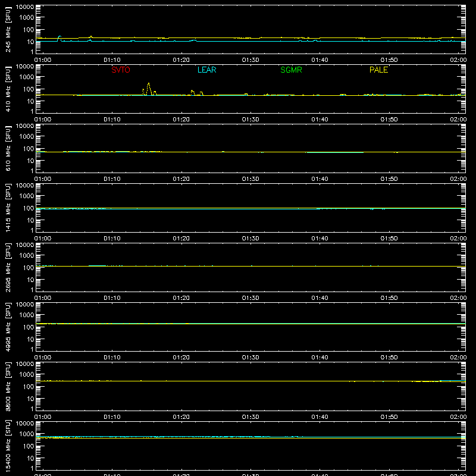Click the 02:00 time label under the 4995 MHz panel
476x476 pixels.
click(x=458, y=358)
